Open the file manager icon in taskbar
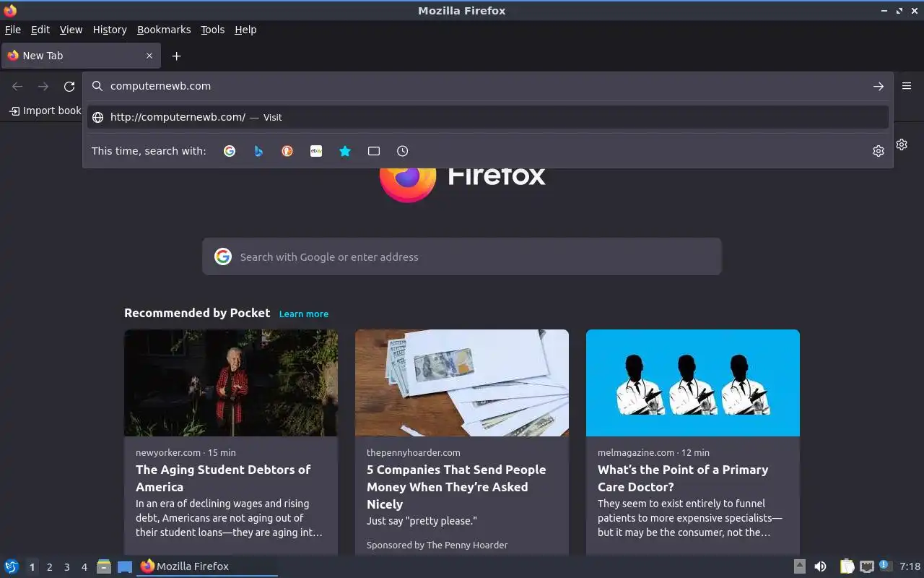This screenshot has width=924, height=578. point(104,566)
